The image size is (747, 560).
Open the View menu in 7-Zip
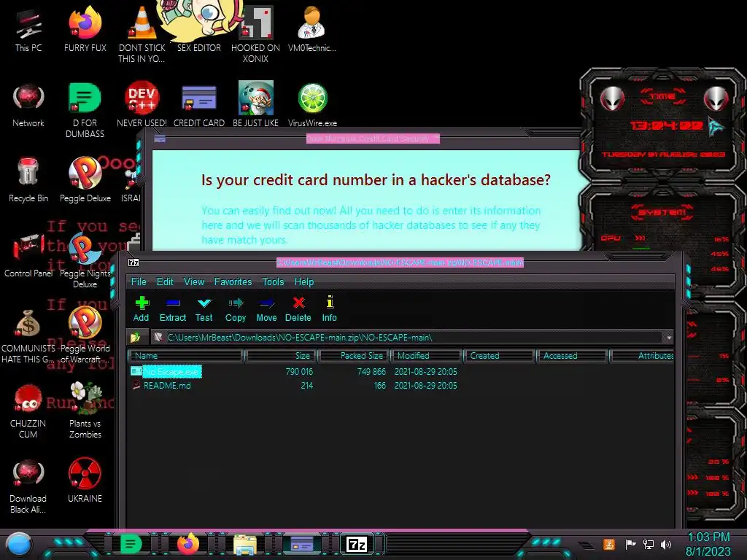[x=194, y=281]
